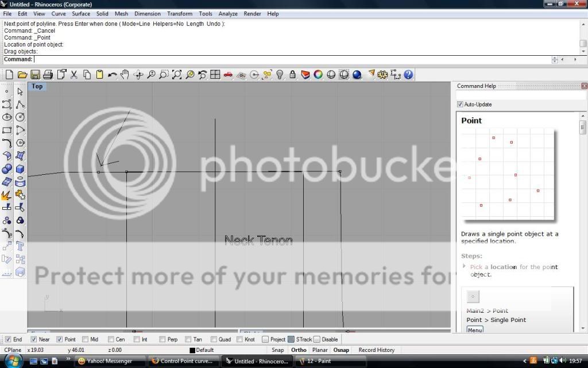Uncheck the End osnap checkbox
The width and height of the screenshot is (588, 368).
pyautogui.click(x=8, y=339)
